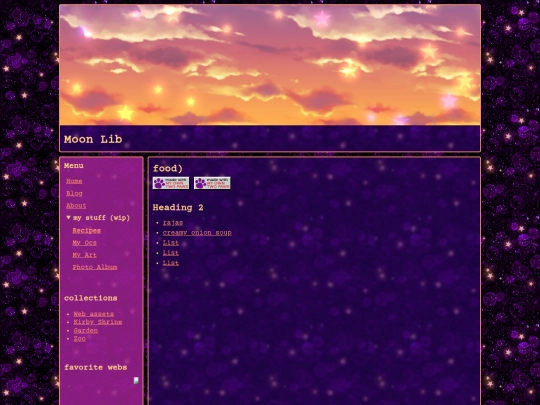This screenshot has height=405, width=540.
Task: Visit the Kirby Shrine link
Action: tap(98, 322)
